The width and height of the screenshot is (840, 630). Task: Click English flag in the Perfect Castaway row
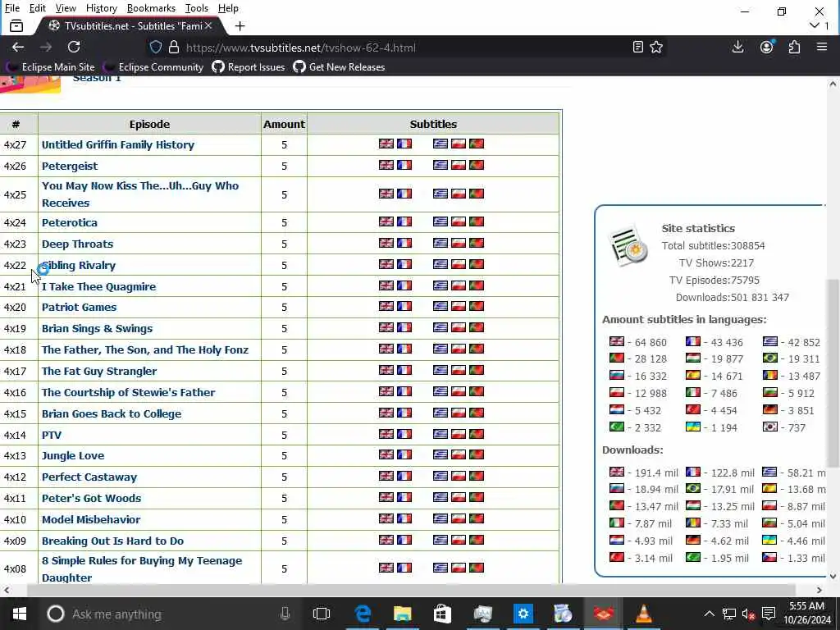(x=386, y=476)
